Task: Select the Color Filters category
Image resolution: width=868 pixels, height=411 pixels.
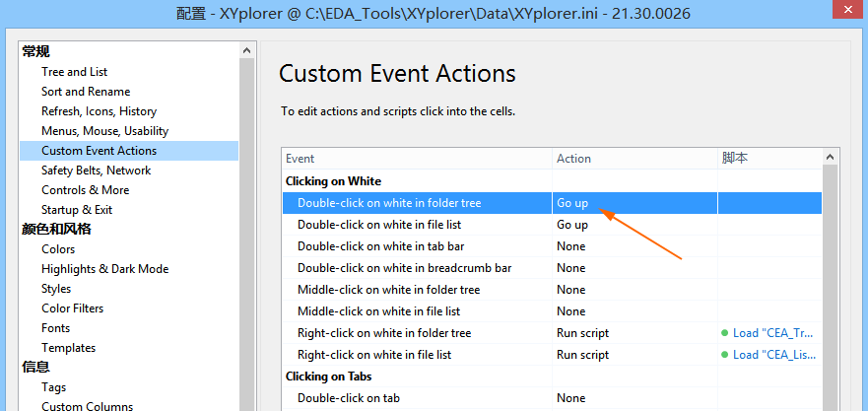Action: (72, 308)
